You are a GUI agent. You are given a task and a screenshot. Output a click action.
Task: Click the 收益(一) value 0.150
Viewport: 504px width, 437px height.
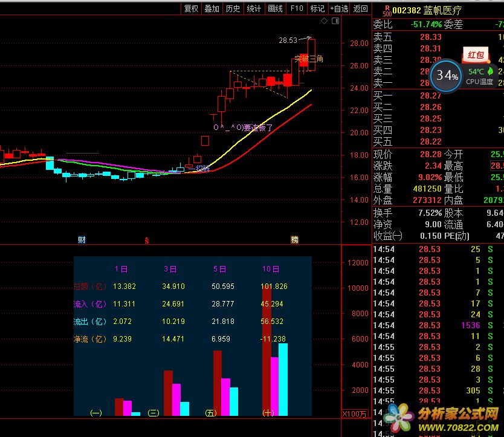point(431,236)
